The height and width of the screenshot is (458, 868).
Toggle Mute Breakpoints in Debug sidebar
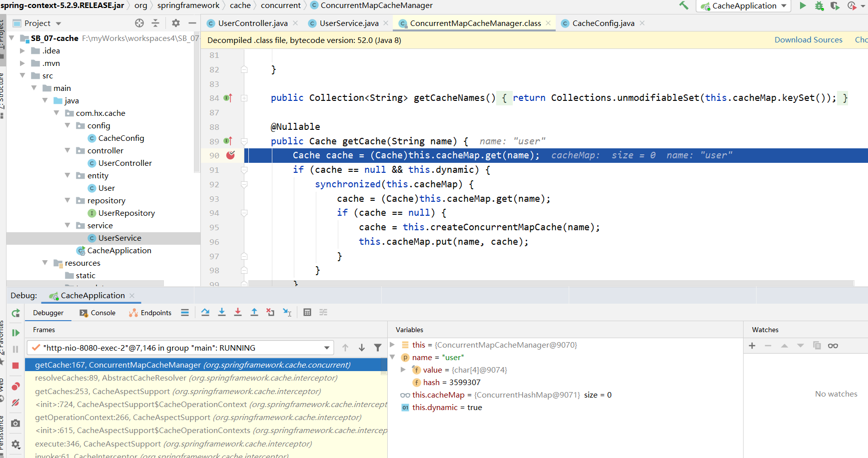click(15, 403)
